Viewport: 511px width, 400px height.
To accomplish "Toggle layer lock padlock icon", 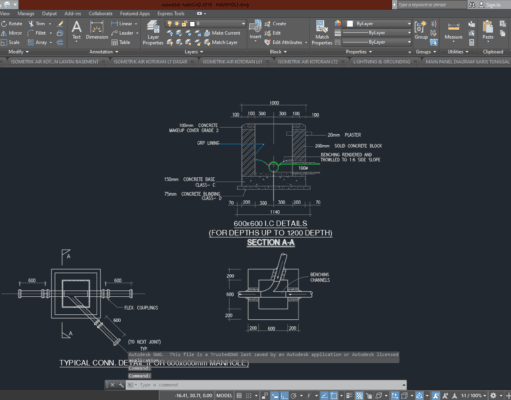I will coord(184,24).
